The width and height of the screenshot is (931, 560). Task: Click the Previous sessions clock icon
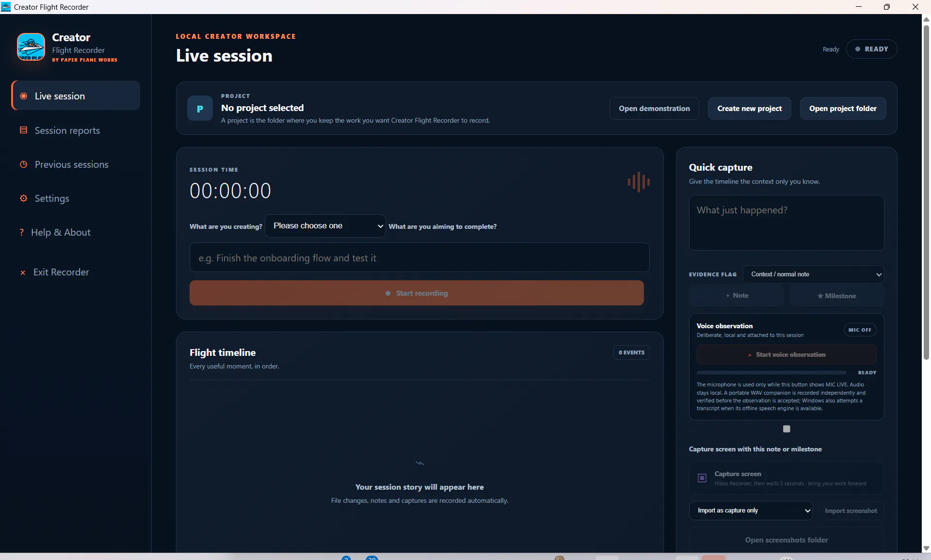[x=23, y=164]
